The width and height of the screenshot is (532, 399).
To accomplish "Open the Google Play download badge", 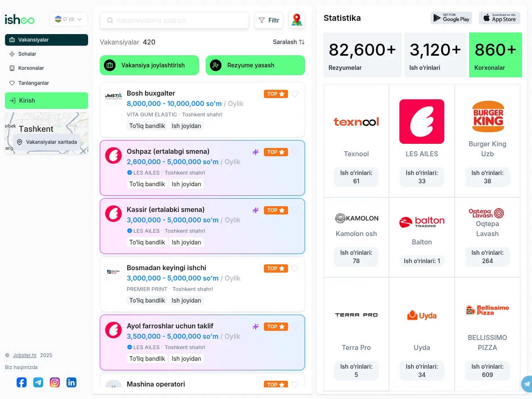I will coord(451,18).
